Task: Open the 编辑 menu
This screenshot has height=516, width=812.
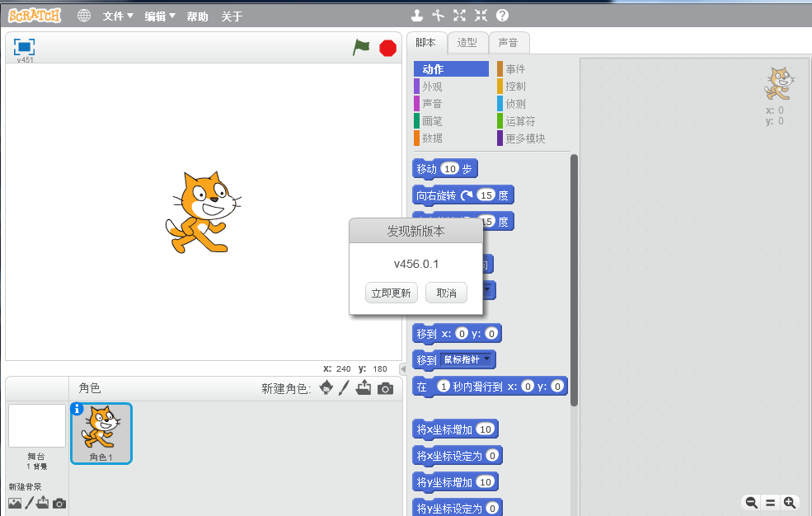Action: 159,16
